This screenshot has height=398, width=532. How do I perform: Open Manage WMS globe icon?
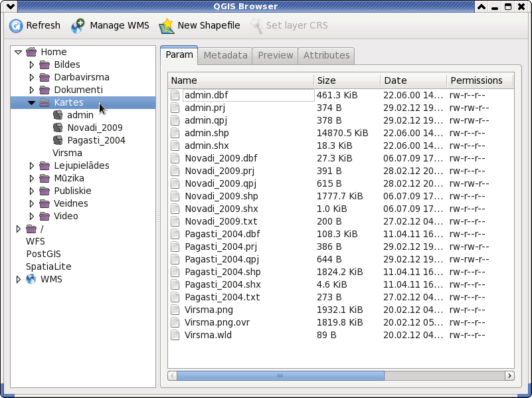tap(78, 26)
